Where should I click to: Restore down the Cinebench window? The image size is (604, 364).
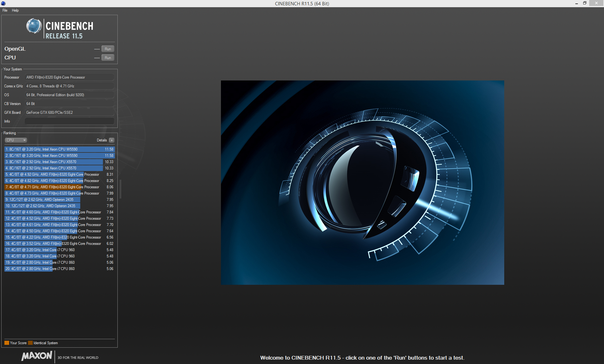(585, 3)
